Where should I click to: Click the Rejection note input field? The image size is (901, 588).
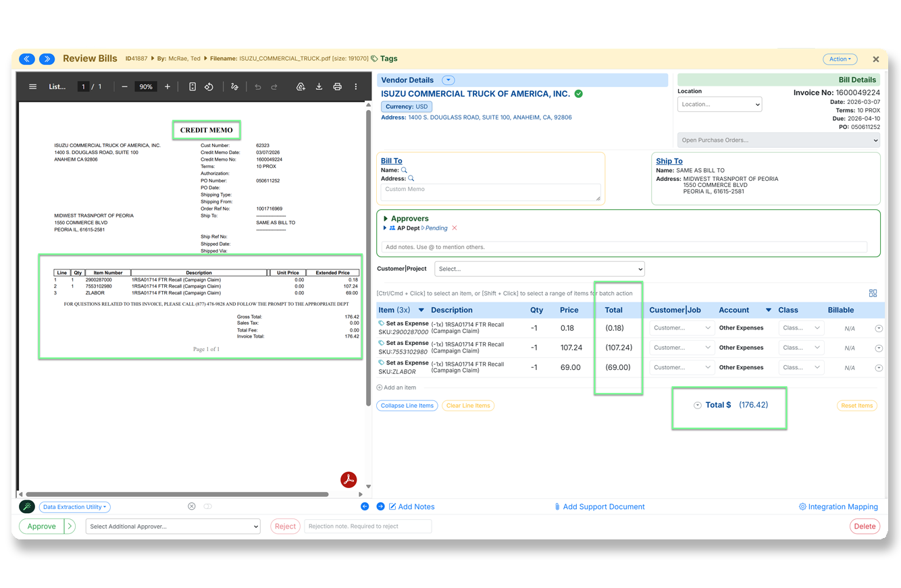point(368,527)
